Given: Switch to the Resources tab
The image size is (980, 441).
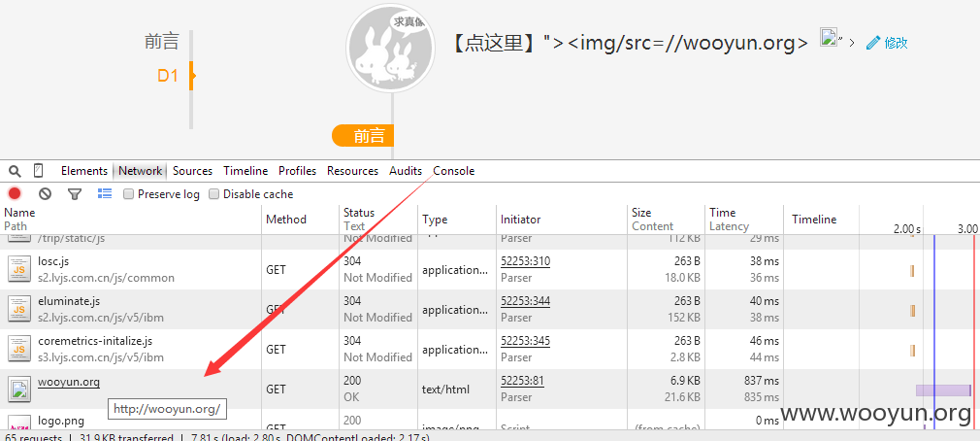Looking at the screenshot, I should coord(352,171).
